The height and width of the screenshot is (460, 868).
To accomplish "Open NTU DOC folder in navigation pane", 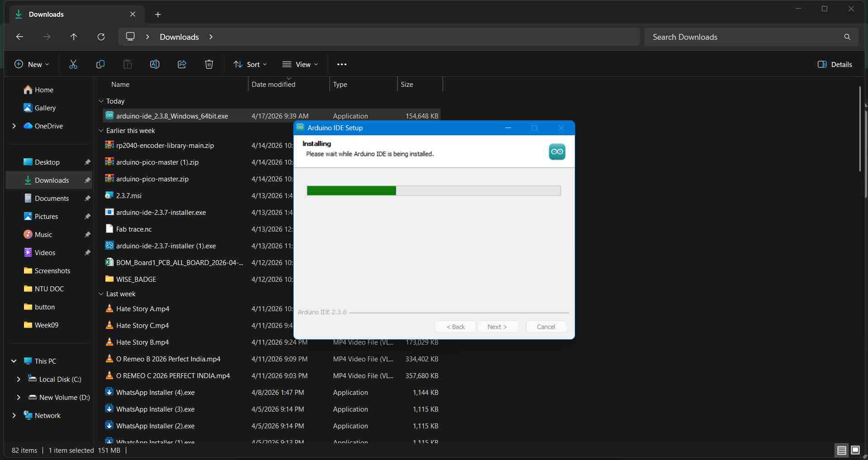I will (49, 289).
